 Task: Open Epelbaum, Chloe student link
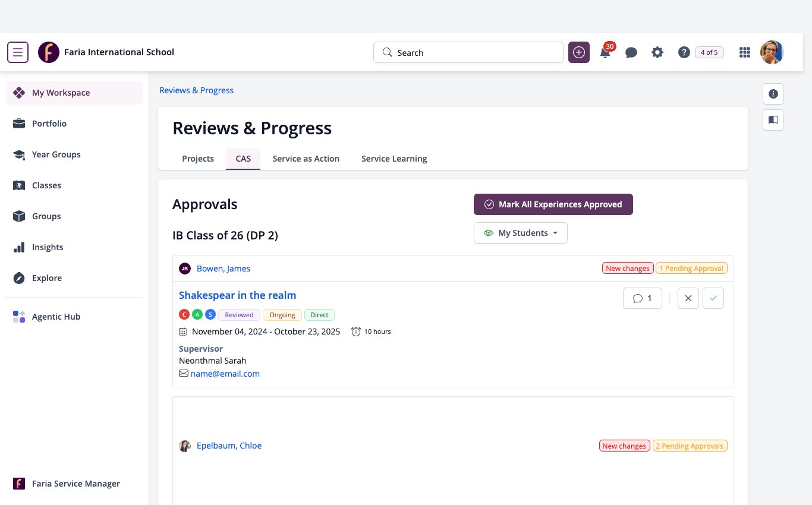229,446
